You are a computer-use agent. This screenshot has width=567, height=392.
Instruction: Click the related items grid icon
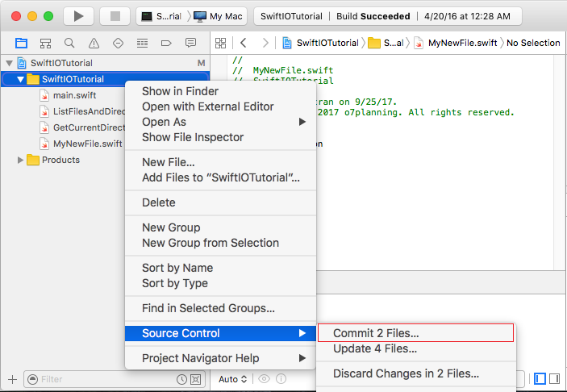coord(220,43)
